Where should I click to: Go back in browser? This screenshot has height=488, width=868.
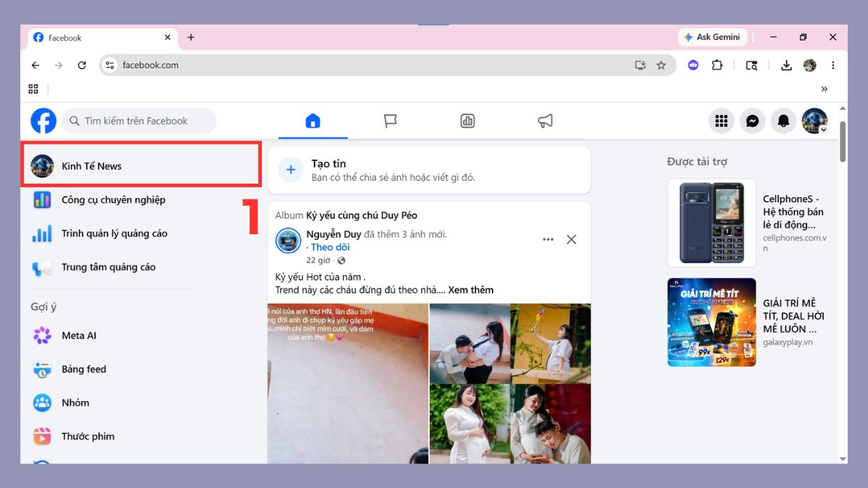tap(35, 65)
